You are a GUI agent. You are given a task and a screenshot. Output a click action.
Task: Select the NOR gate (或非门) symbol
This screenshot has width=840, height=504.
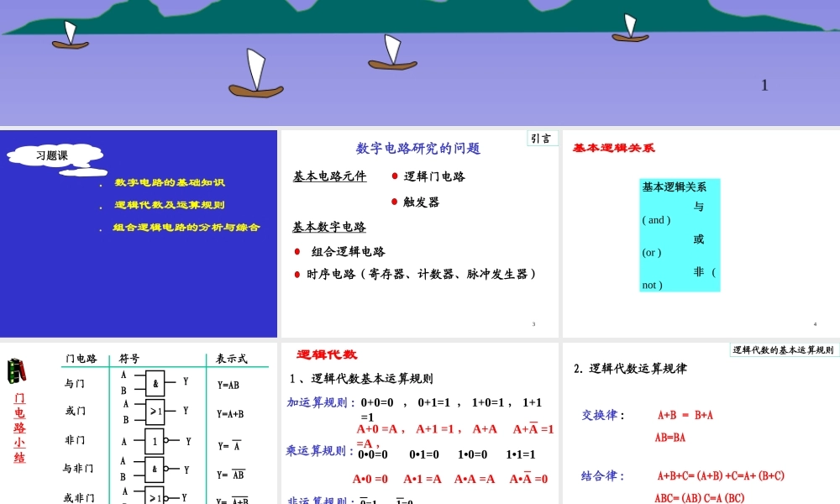pyautogui.click(x=155, y=496)
